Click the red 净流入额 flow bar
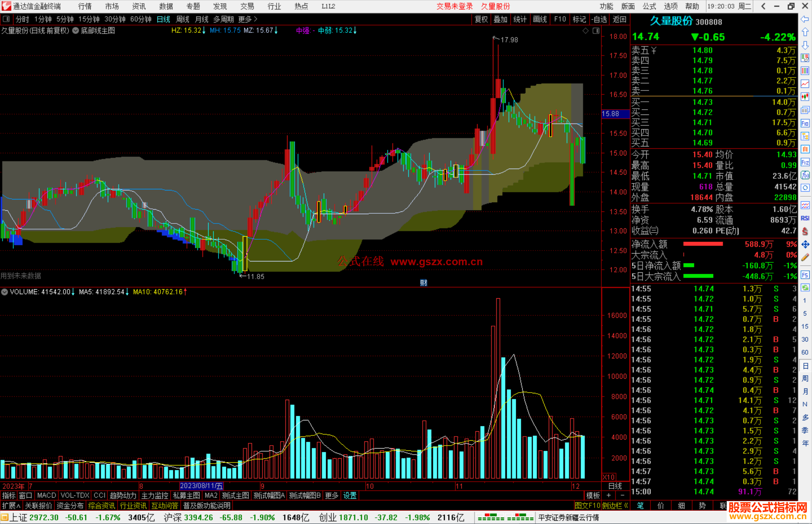Image resolution: width=812 pixels, height=524 pixels. tap(703, 244)
